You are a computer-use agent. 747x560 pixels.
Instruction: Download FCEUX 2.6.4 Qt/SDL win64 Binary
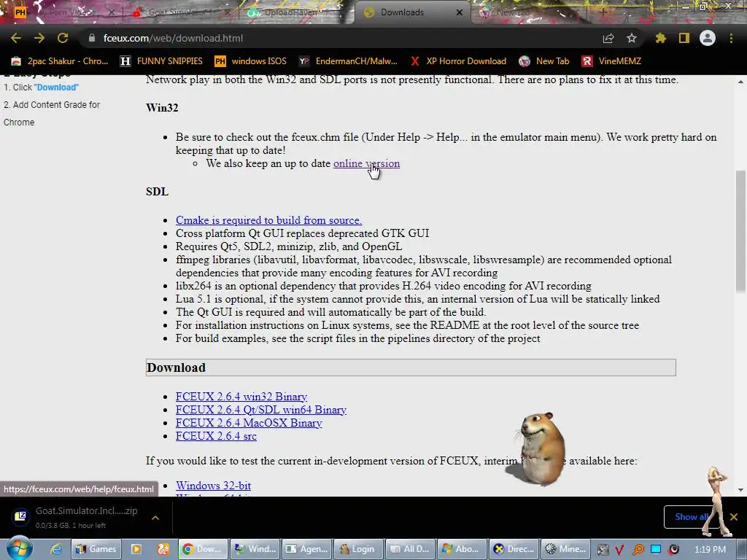click(260, 410)
